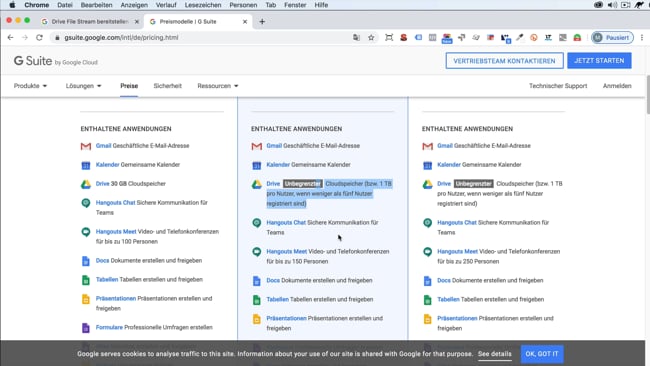Click Kalender icon in third column

427,165
